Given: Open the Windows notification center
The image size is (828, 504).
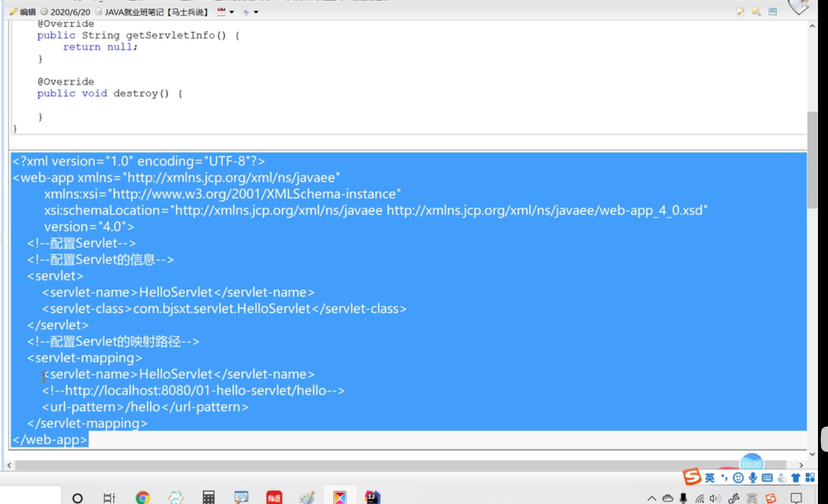Looking at the screenshot, I should (x=796, y=498).
